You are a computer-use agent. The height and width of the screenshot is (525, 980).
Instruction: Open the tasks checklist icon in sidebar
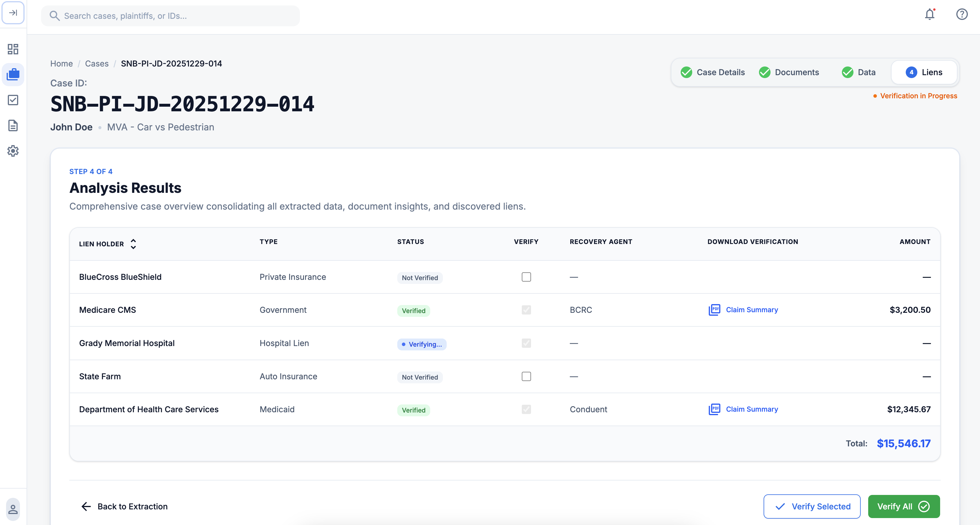pyautogui.click(x=13, y=100)
